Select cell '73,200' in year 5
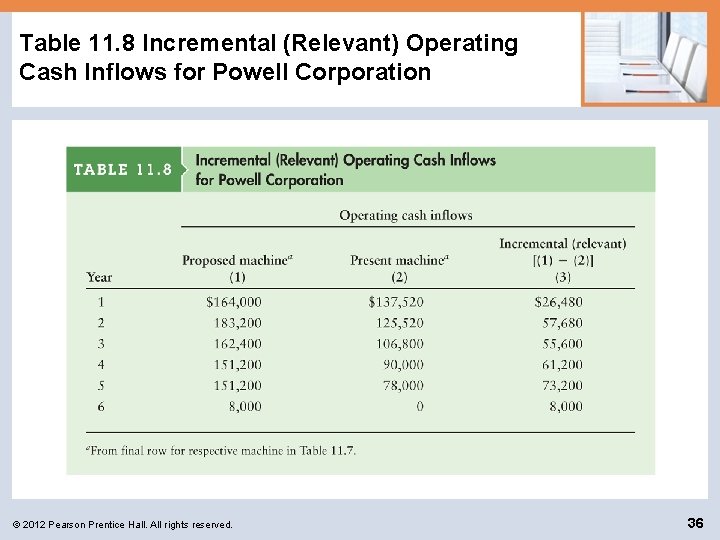The height and width of the screenshot is (540, 720). click(562, 385)
